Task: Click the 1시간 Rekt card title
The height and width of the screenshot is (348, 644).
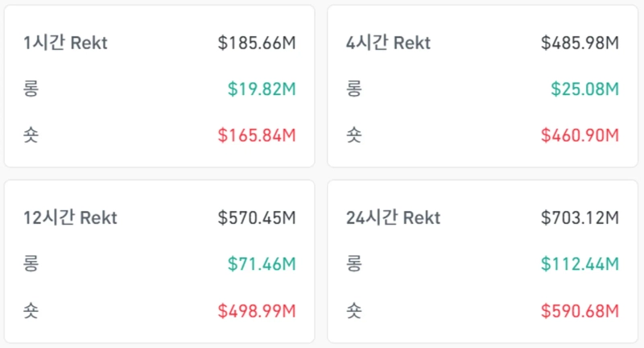Action: click(65, 43)
